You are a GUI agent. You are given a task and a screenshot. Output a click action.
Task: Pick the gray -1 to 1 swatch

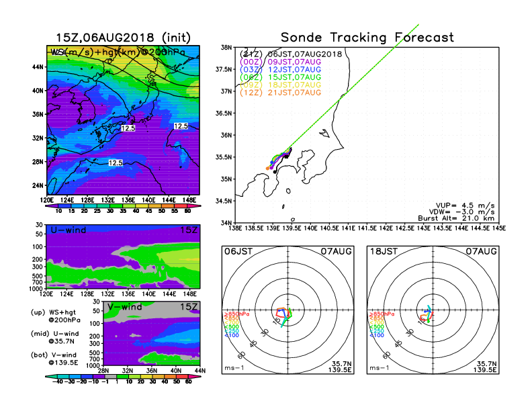111,376
